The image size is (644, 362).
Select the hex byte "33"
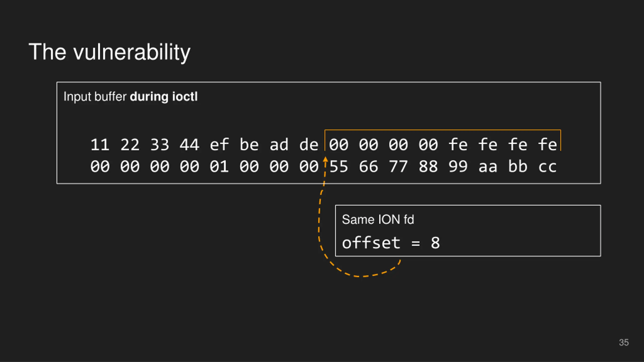159,145
